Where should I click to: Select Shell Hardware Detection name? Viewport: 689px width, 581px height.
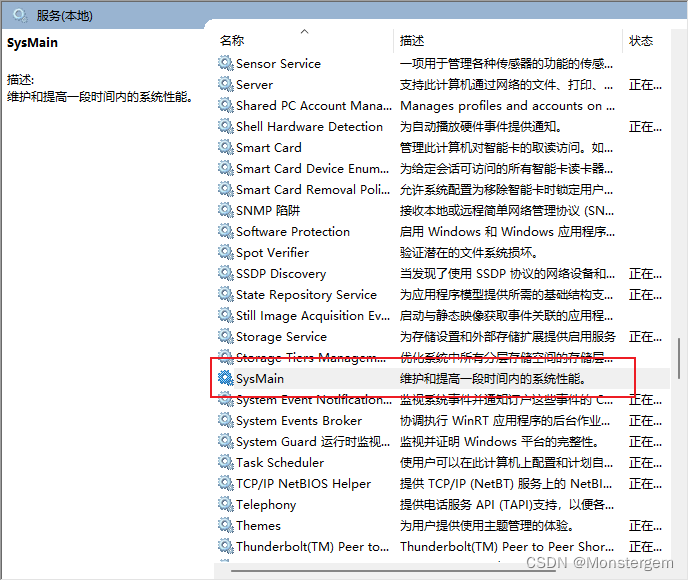click(309, 127)
